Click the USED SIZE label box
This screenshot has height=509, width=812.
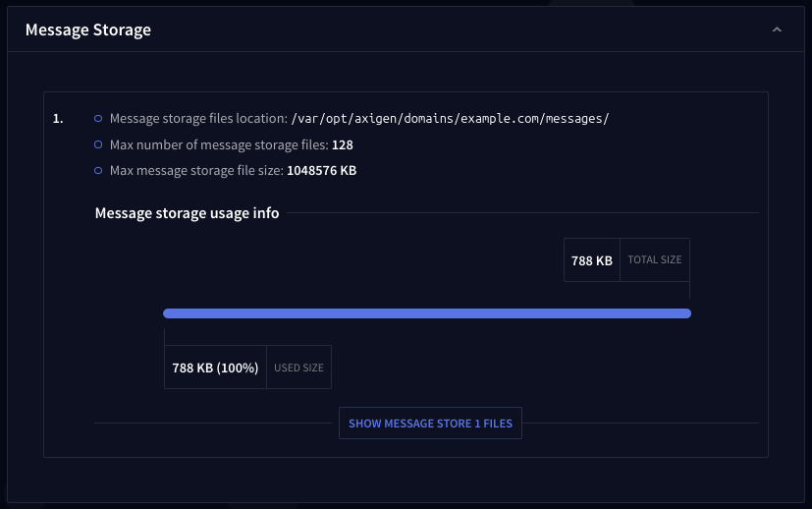point(298,368)
